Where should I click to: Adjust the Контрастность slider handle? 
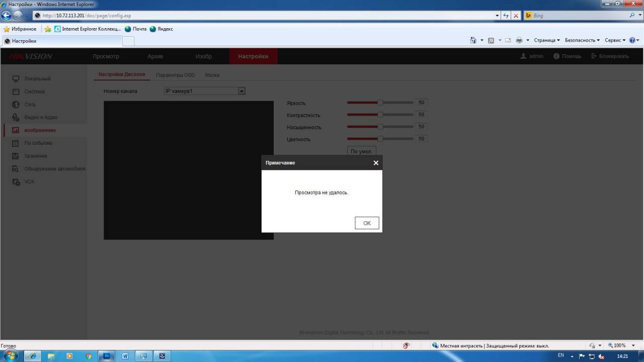pyautogui.click(x=380, y=115)
